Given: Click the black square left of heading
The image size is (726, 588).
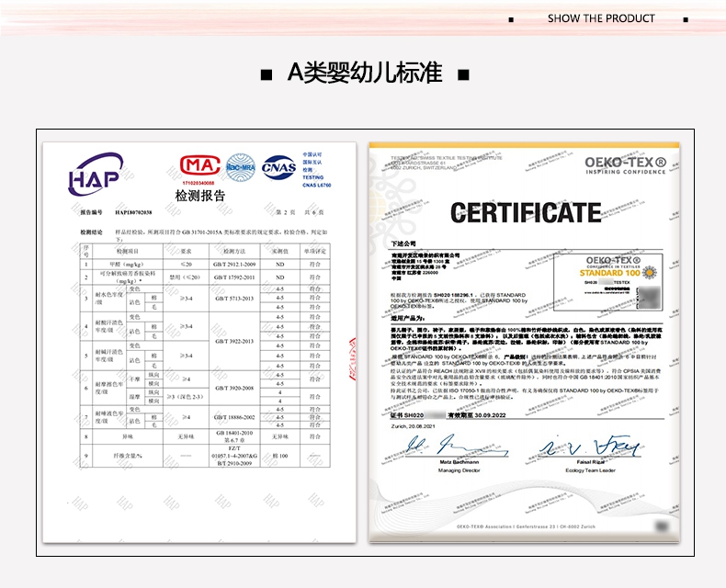Looking at the screenshot, I should 267,73.
